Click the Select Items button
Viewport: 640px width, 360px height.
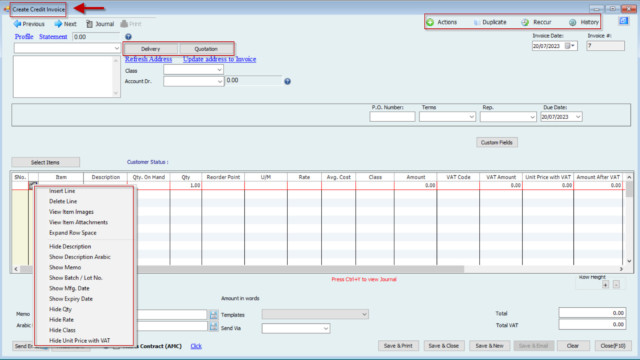click(45, 162)
